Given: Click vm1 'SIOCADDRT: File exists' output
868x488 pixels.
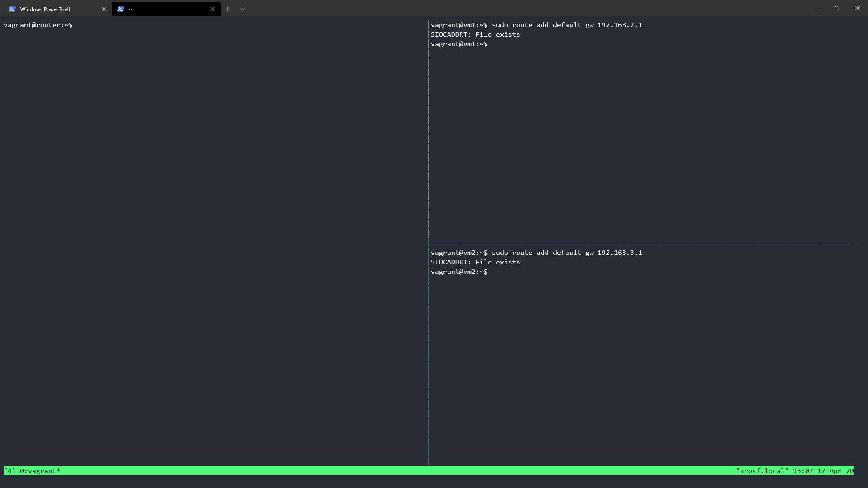Looking at the screenshot, I should tap(476, 34).
